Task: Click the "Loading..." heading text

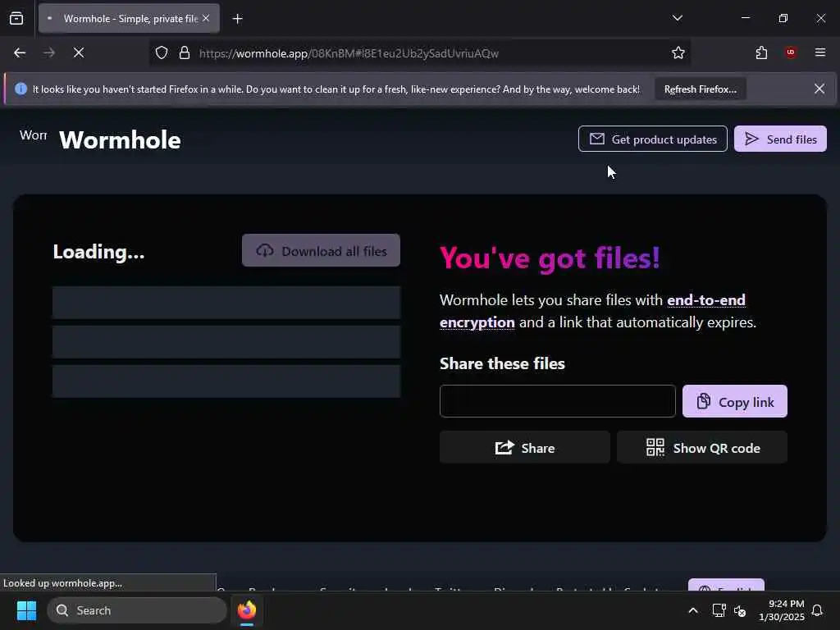Action: pos(98,252)
